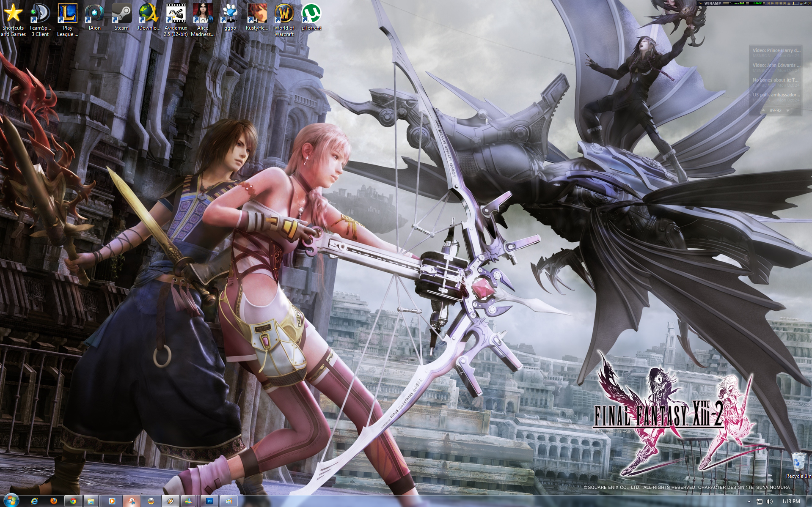This screenshot has width=812, height=507.
Task: Launch Steam from the desktop
Action: [x=121, y=17]
